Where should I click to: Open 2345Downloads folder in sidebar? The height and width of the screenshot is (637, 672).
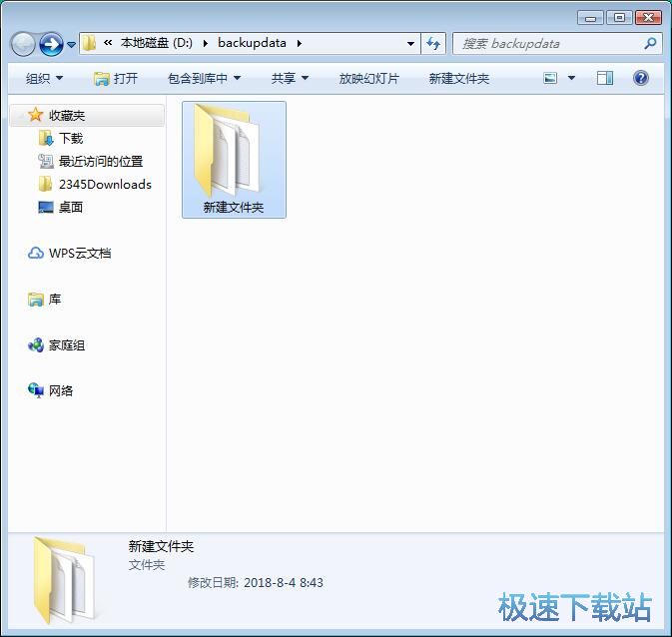(105, 185)
